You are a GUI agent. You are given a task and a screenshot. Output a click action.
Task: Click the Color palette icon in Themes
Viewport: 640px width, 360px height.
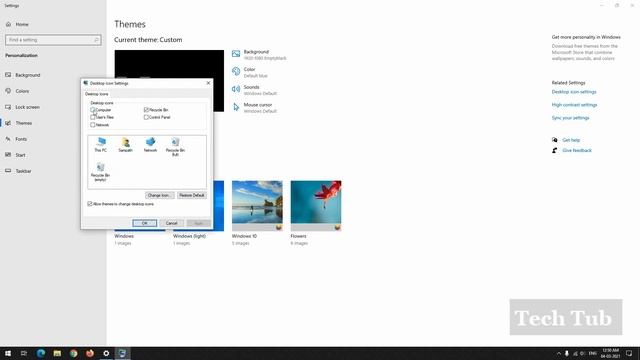point(236,71)
